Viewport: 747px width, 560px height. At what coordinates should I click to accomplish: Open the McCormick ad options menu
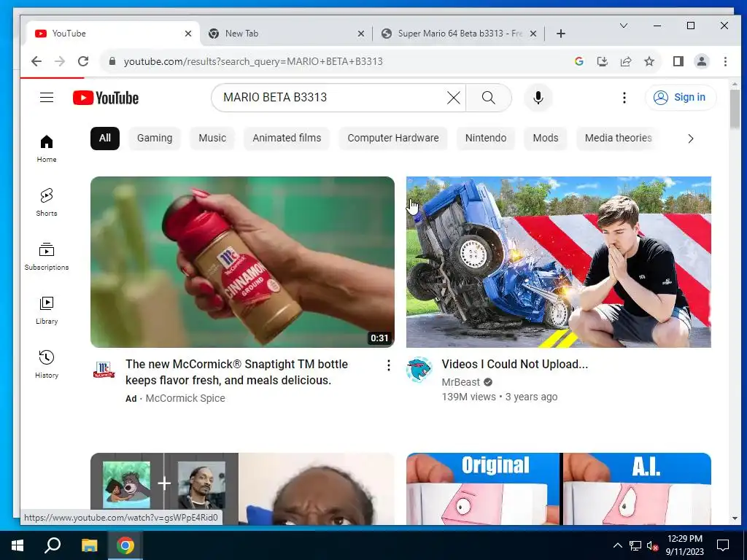(x=389, y=365)
